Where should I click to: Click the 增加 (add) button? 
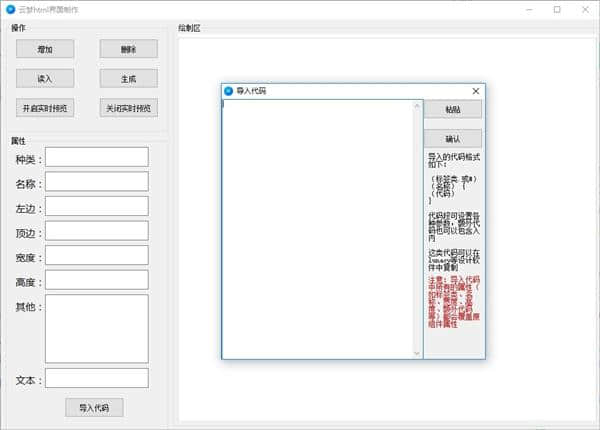tap(45, 49)
